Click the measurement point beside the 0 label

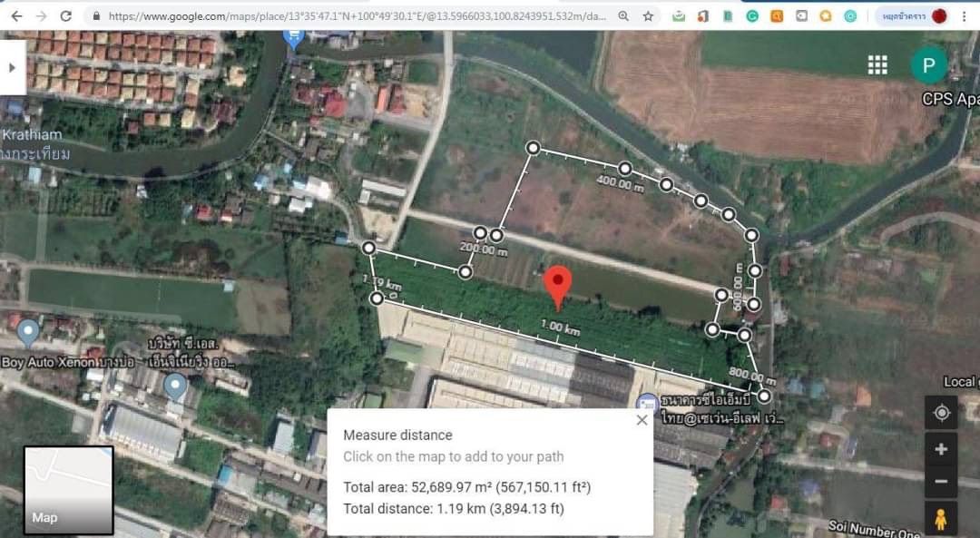(377, 298)
